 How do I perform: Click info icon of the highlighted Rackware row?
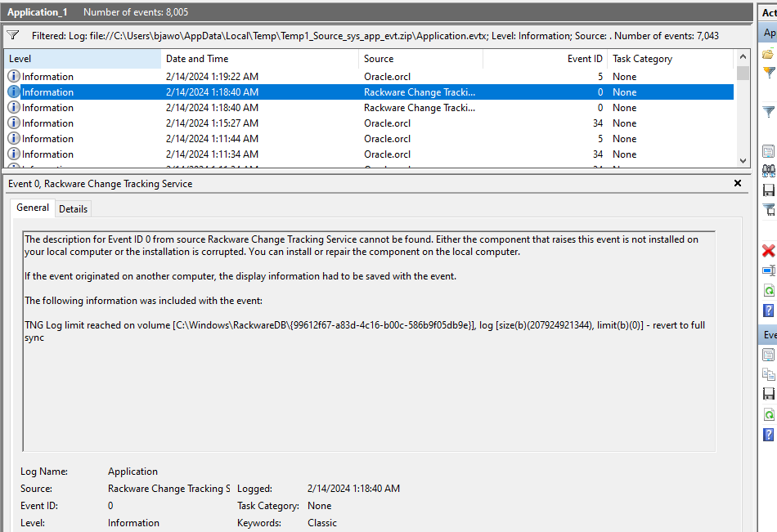pos(14,92)
